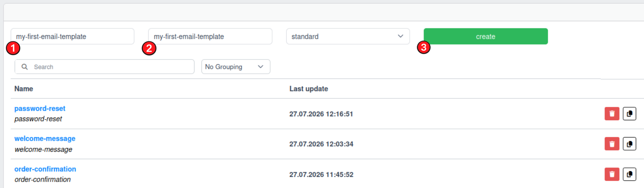This screenshot has height=188, width=644.
Task: Select the italic order-confirmation description text
Action: [43, 179]
